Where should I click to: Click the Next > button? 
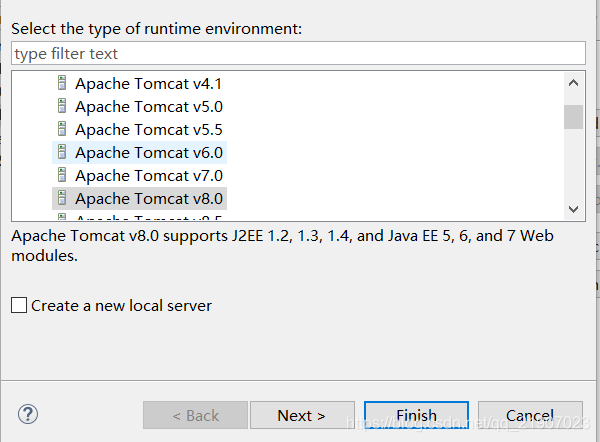(302, 415)
